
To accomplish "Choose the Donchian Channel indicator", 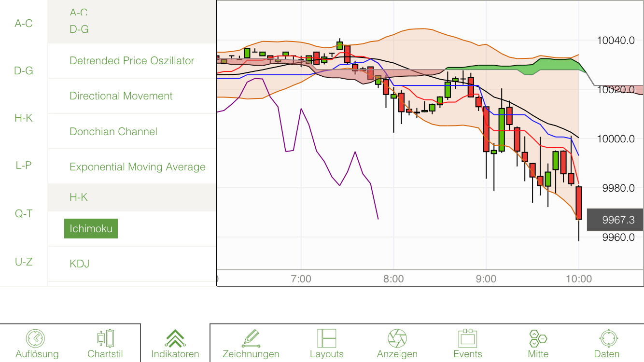I will [113, 131].
